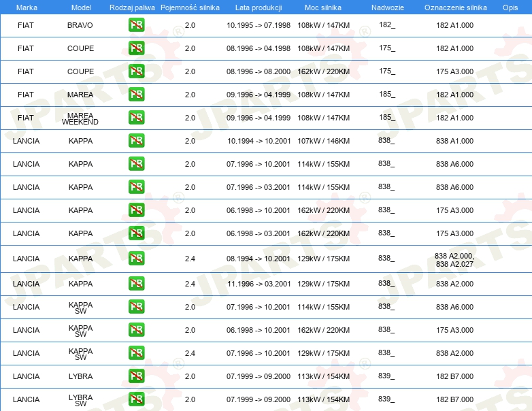Click the Rodzaj paliwa column header
Viewport: 532px width, 411px height.
coord(132,7)
